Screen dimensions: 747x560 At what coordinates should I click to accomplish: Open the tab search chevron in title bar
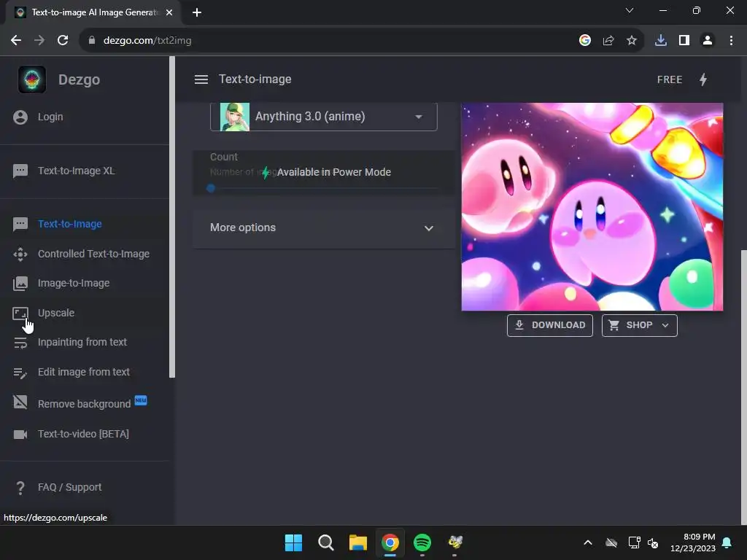point(630,10)
